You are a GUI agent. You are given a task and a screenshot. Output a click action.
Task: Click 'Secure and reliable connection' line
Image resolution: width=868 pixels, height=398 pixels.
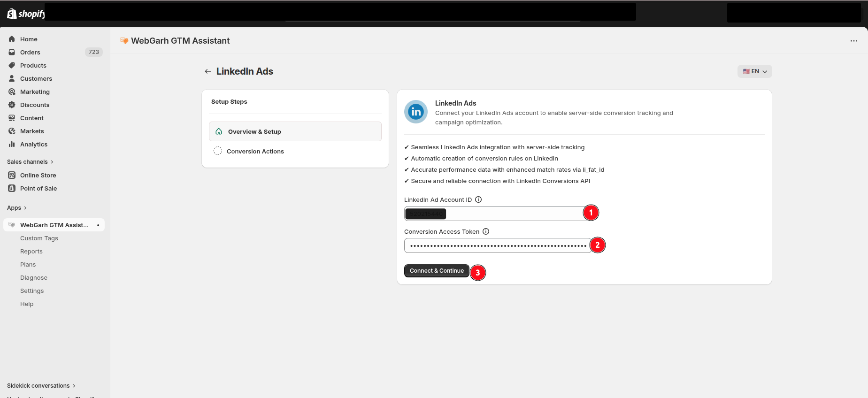coord(497,181)
